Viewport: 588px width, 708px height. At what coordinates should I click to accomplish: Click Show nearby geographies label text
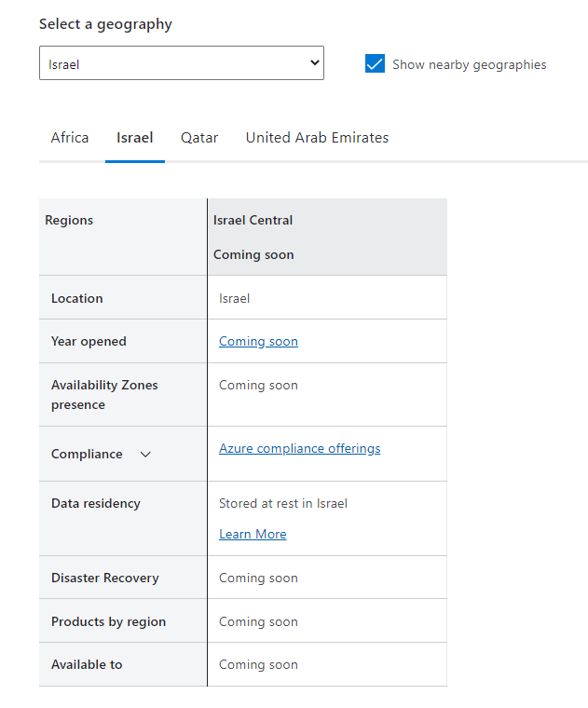pyautogui.click(x=470, y=64)
